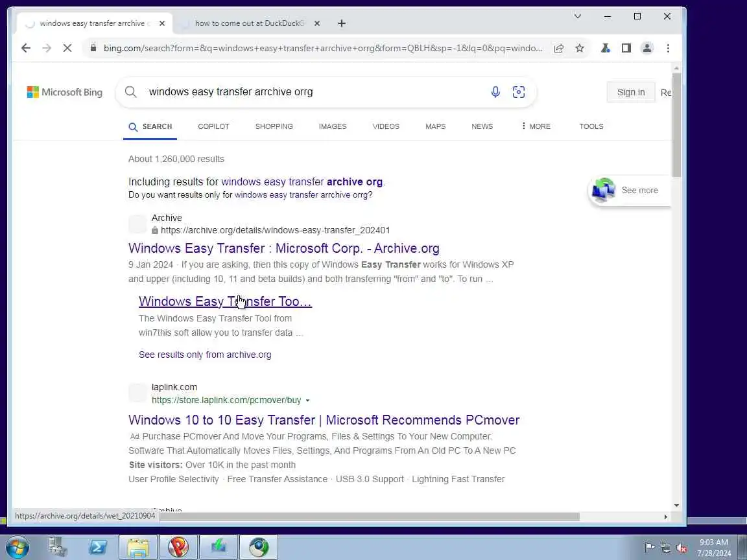Screen dimensions: 747x560
Task: Click the network tray icon
Action: [665, 548]
